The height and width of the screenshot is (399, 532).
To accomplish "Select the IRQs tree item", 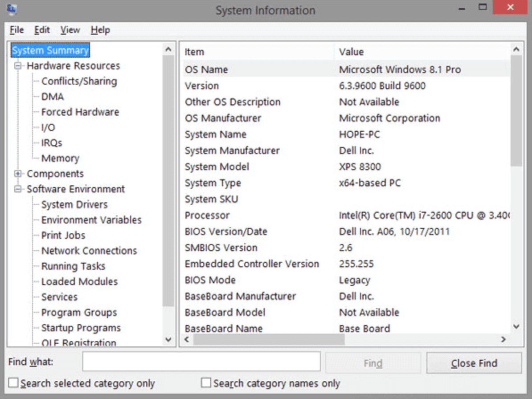I will point(53,142).
